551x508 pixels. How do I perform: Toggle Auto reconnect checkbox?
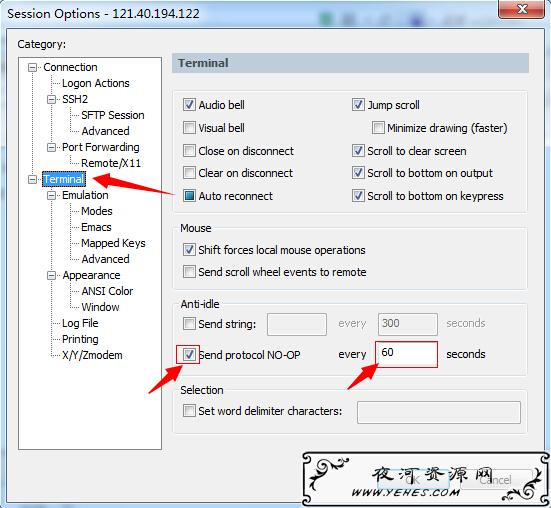pos(189,196)
